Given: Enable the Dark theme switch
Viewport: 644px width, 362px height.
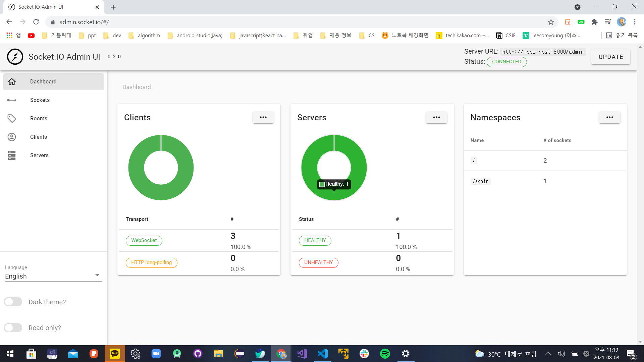Looking at the screenshot, I should pyautogui.click(x=13, y=302).
